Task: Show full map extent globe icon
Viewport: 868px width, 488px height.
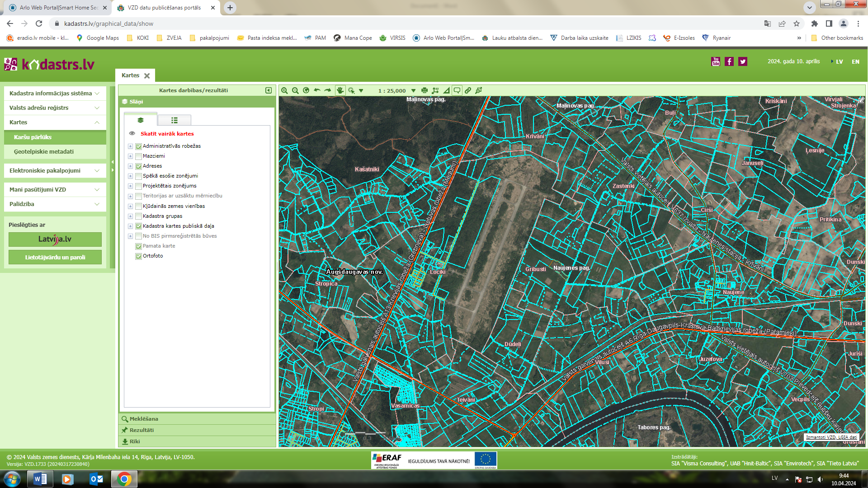Action: (x=306, y=90)
